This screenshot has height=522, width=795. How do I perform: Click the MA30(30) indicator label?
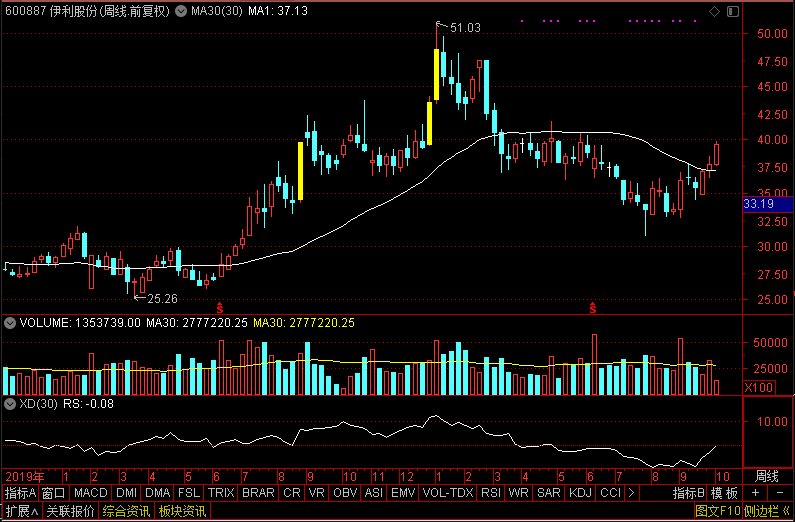point(216,11)
